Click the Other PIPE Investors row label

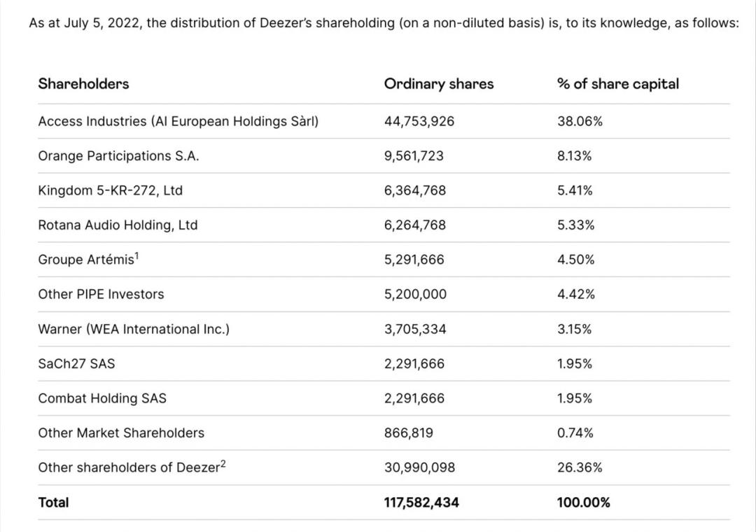point(101,295)
